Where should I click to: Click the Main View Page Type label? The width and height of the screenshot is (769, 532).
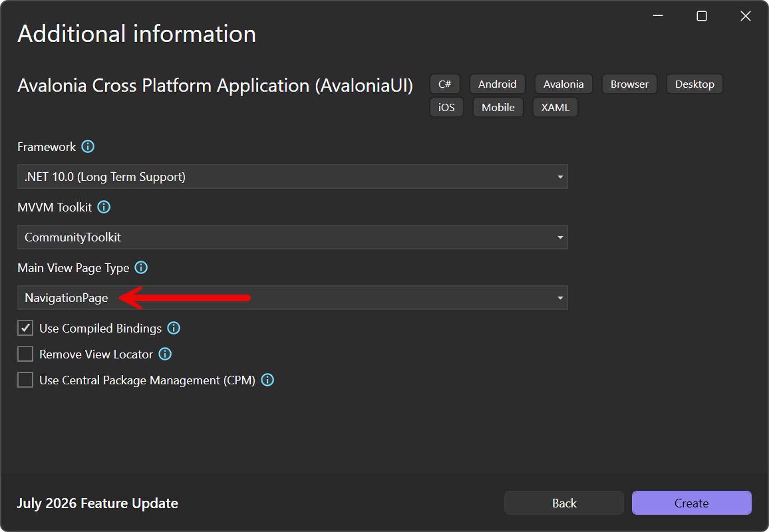pos(73,268)
